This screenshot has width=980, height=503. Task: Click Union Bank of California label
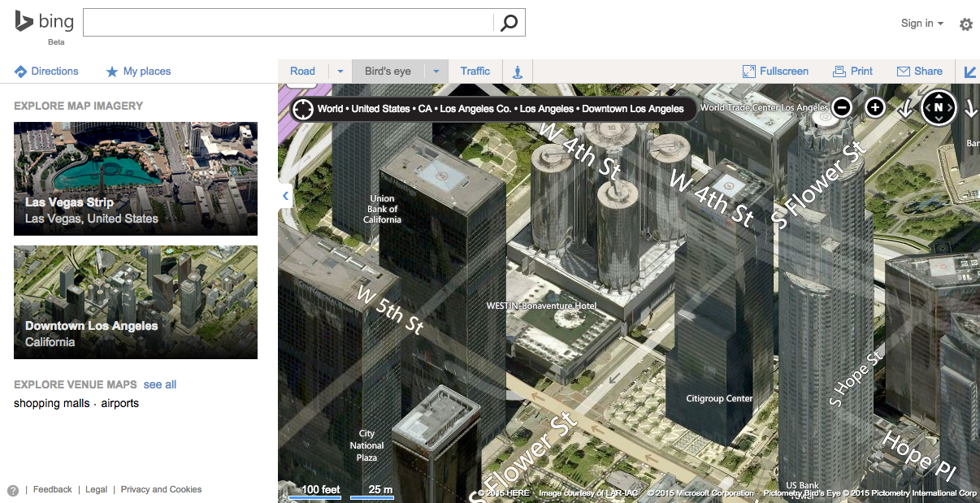tap(382, 209)
